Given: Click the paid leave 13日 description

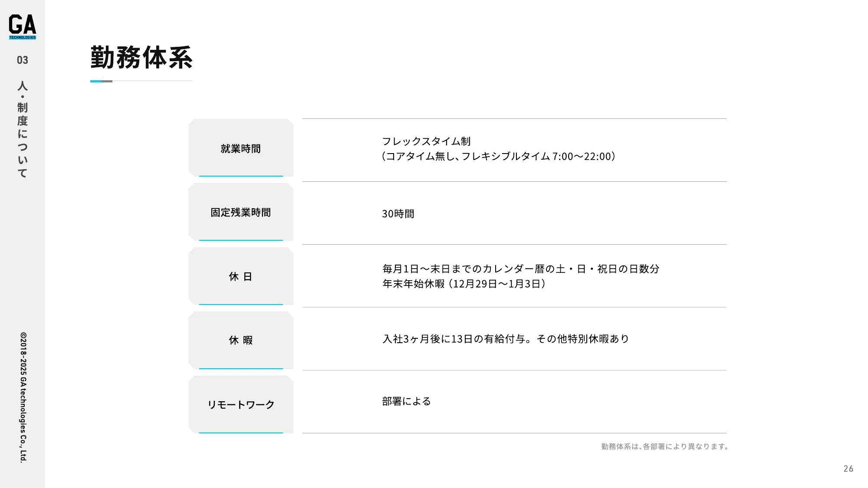Looking at the screenshot, I should (506, 339).
